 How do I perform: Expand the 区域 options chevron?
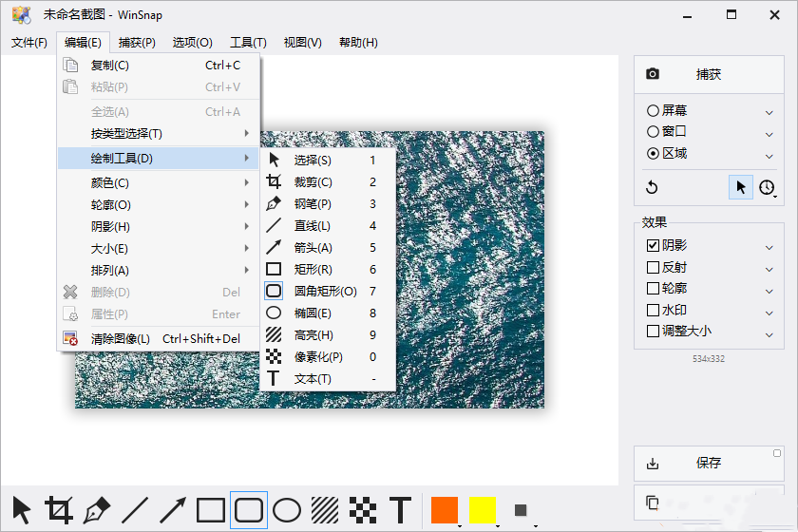tap(769, 156)
